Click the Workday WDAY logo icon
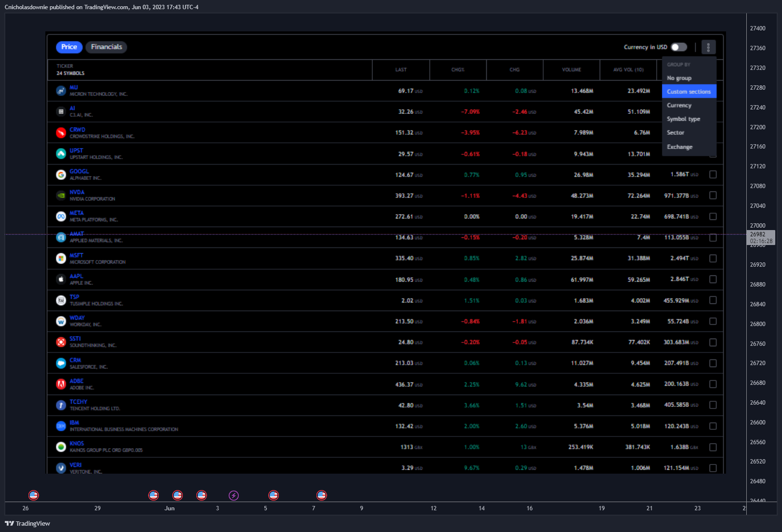 [x=61, y=321]
